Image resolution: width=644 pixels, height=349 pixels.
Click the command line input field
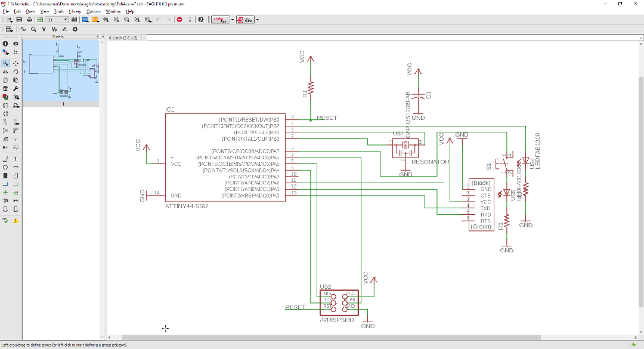click(x=392, y=38)
